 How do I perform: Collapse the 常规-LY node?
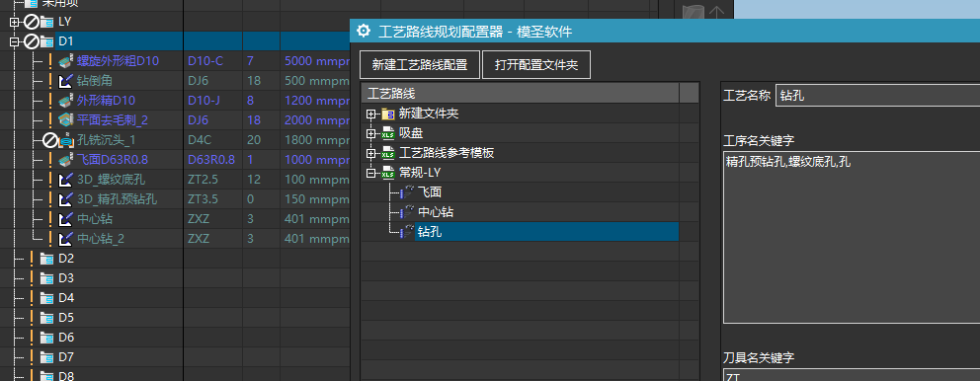371,173
